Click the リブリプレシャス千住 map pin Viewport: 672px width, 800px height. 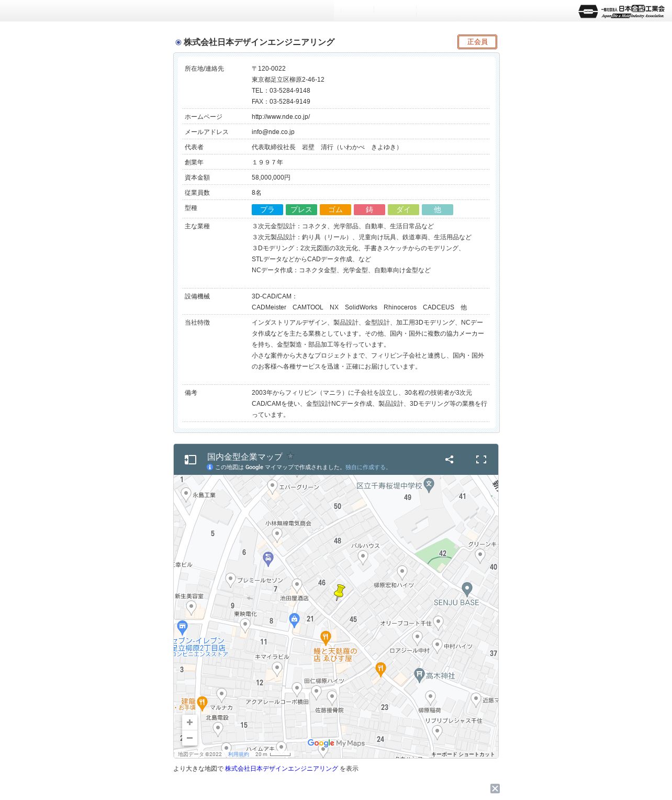(x=437, y=732)
